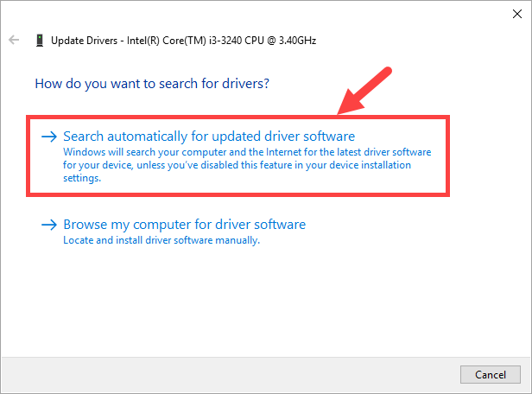Image resolution: width=532 pixels, height=394 pixels.
Task: Select Browse my computer for driver software
Action: [x=184, y=225]
